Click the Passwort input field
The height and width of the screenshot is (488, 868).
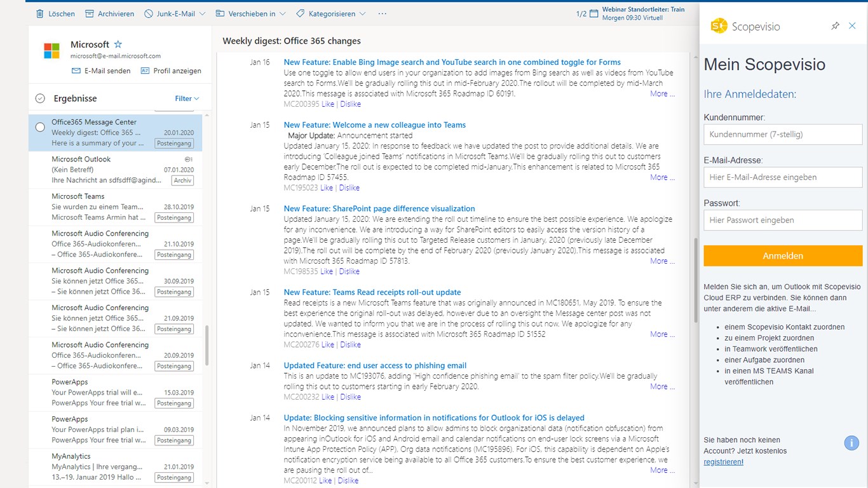pos(783,220)
